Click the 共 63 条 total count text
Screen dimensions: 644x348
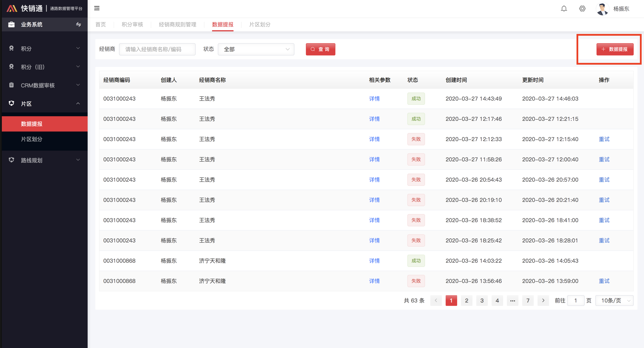click(414, 301)
